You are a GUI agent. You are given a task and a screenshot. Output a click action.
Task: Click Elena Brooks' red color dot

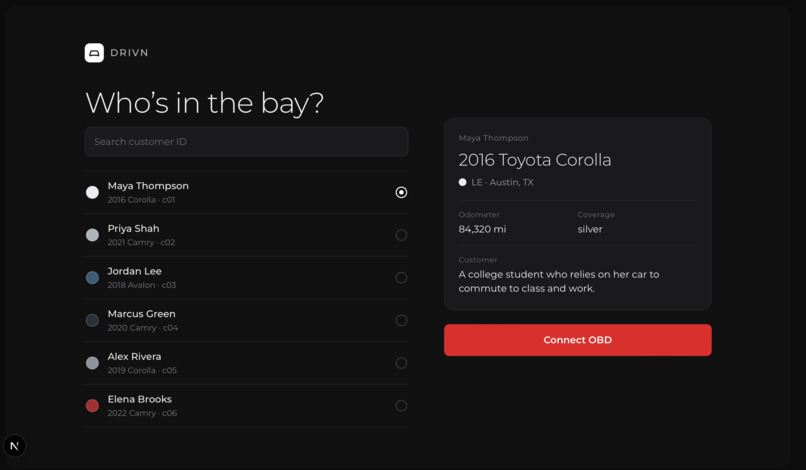[93, 406]
